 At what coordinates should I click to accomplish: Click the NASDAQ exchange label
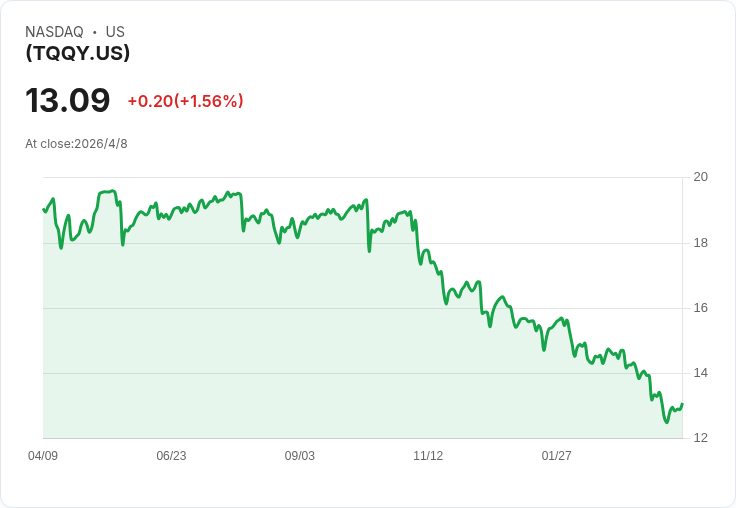tap(54, 32)
